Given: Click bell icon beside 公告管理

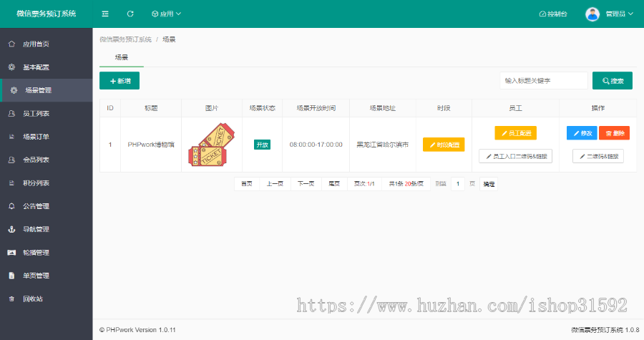Looking at the screenshot, I should coord(11,206).
